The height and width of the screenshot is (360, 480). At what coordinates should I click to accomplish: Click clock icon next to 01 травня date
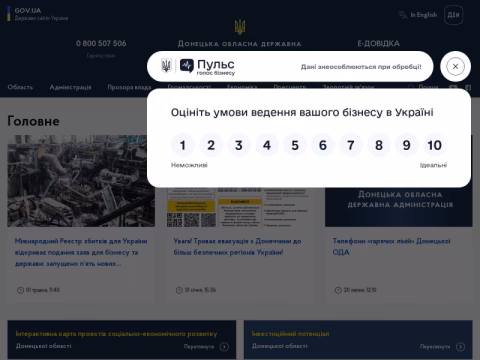(x=20, y=290)
